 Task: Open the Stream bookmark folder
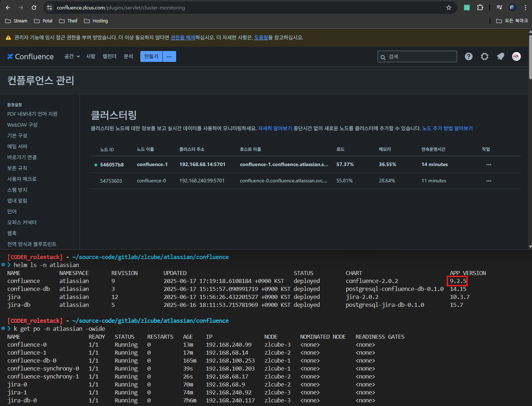[x=16, y=21]
